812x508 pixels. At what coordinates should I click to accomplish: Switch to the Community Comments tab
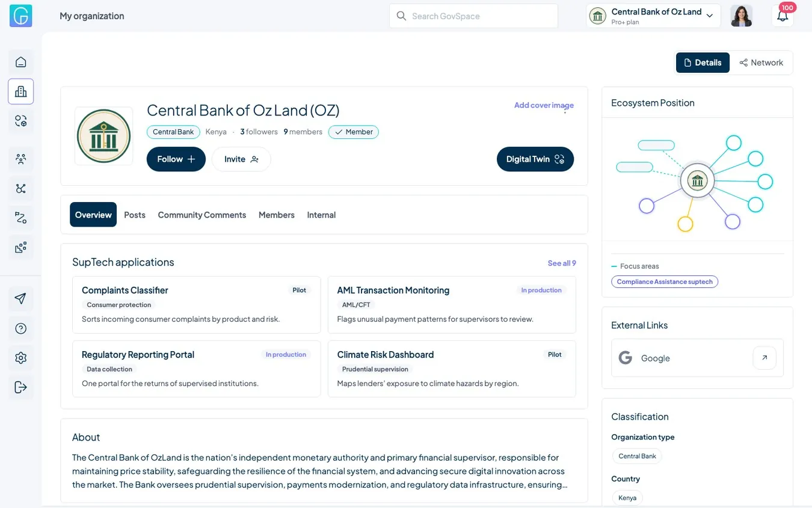click(202, 215)
